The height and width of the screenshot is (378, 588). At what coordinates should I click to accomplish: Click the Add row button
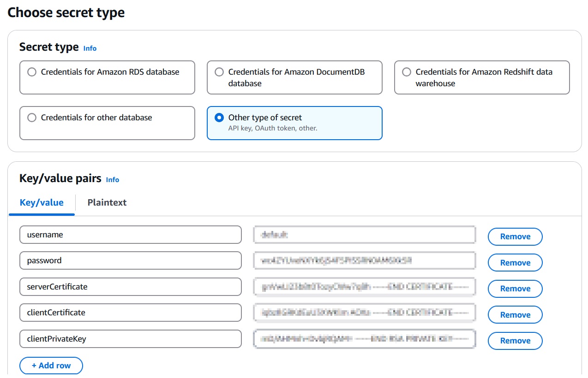click(51, 365)
